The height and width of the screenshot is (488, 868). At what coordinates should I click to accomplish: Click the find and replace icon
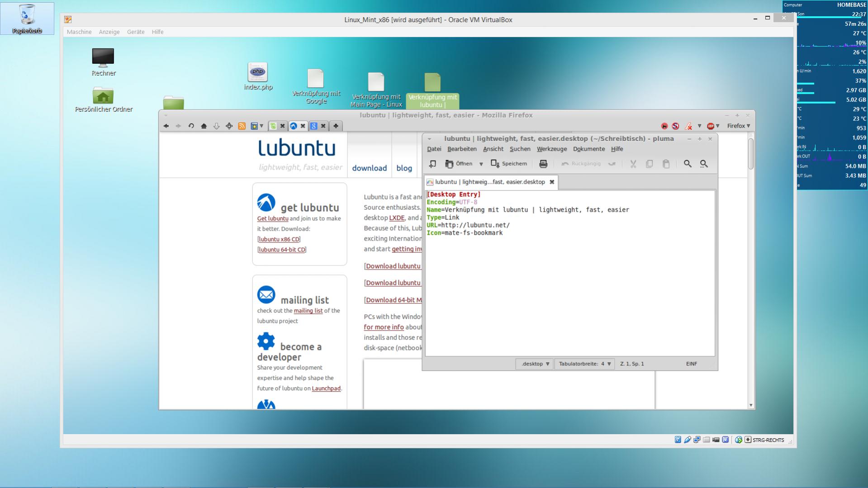click(704, 164)
